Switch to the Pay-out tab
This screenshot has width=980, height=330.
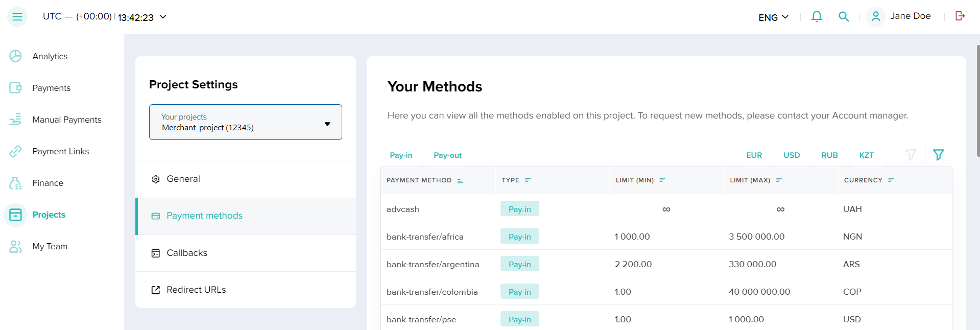pos(447,155)
